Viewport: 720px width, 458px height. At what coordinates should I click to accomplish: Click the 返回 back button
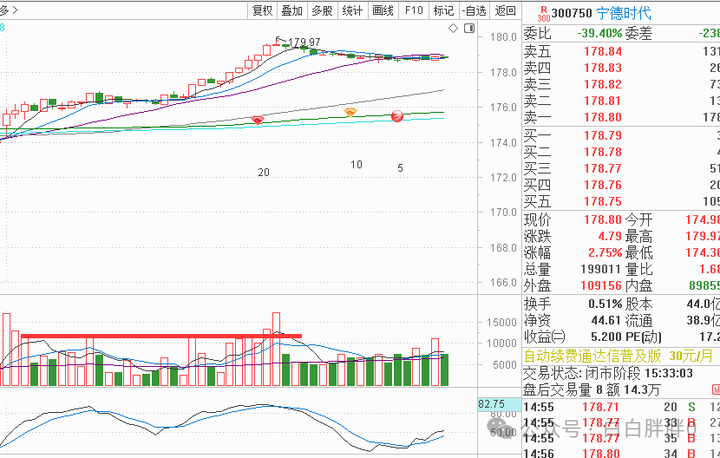click(505, 11)
